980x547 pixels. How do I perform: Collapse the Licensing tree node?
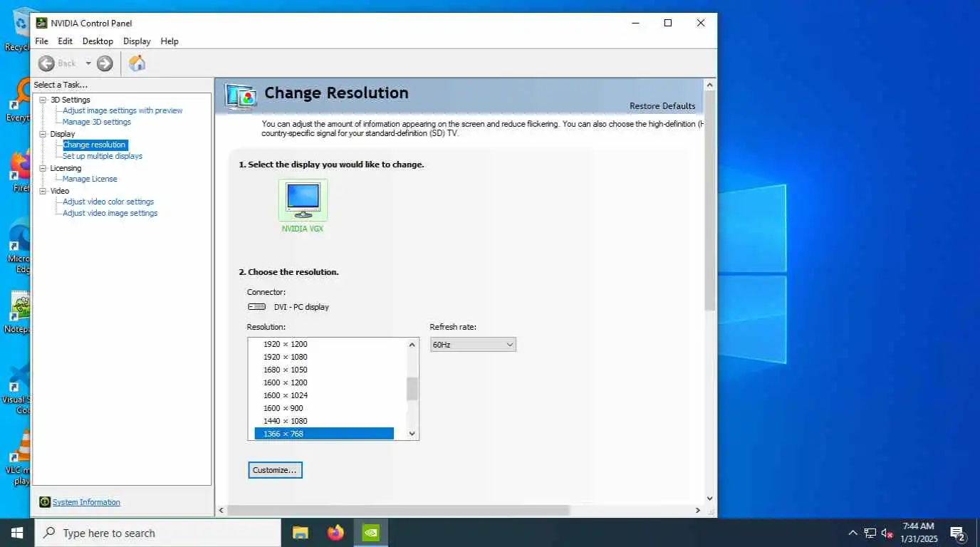click(x=43, y=168)
